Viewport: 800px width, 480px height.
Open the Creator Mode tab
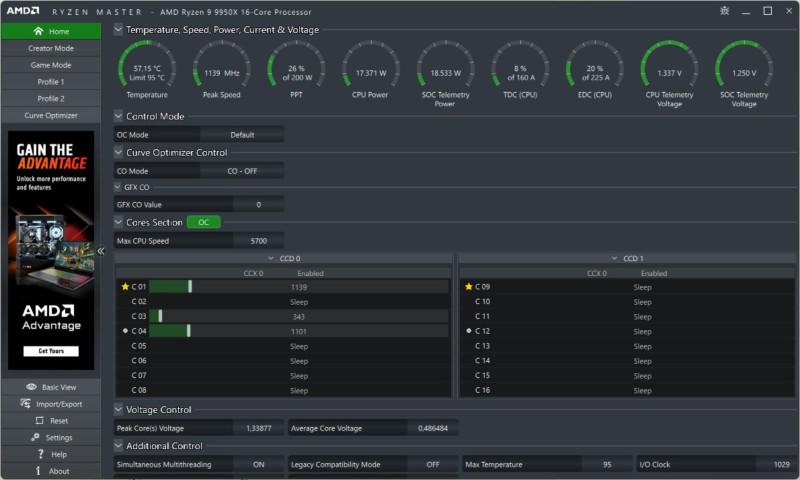tap(51, 48)
